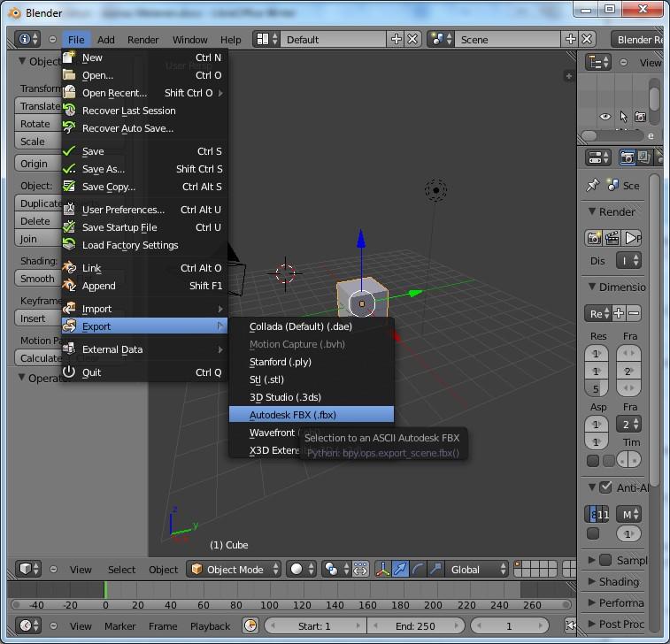Click the Origin button

[37, 164]
